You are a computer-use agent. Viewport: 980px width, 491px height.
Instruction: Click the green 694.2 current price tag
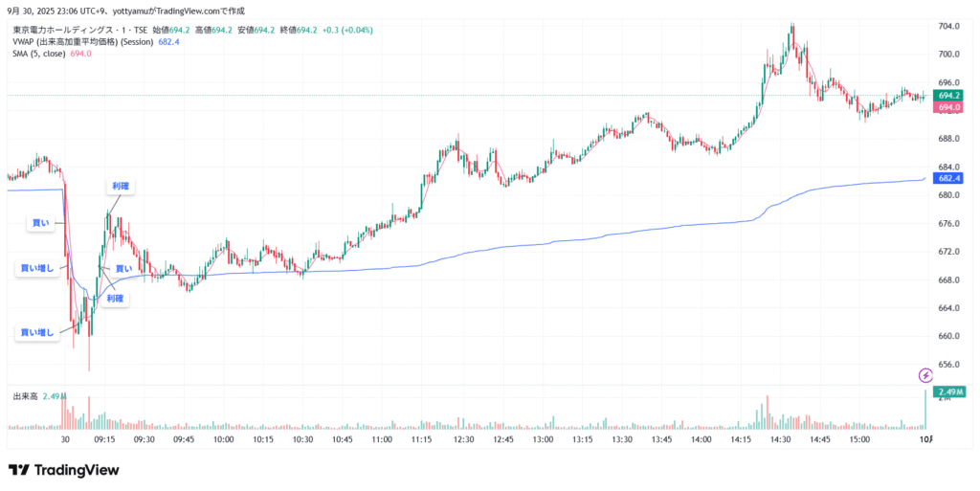[948, 97]
